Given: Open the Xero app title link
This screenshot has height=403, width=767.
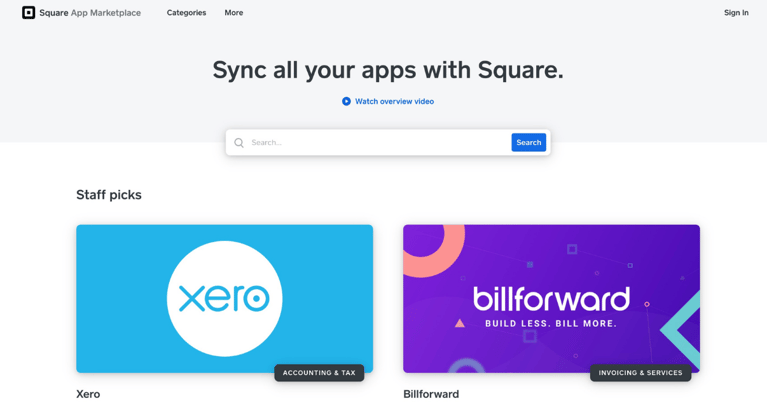Looking at the screenshot, I should tap(88, 394).
